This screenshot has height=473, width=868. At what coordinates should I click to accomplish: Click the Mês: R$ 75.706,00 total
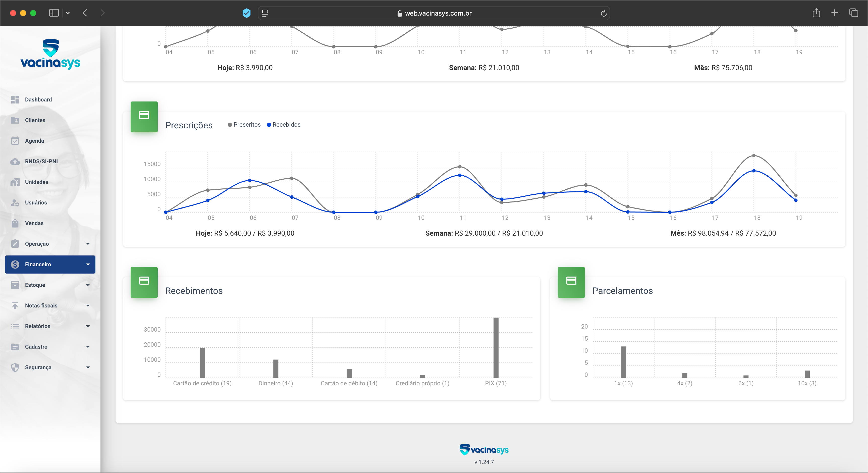coord(723,68)
